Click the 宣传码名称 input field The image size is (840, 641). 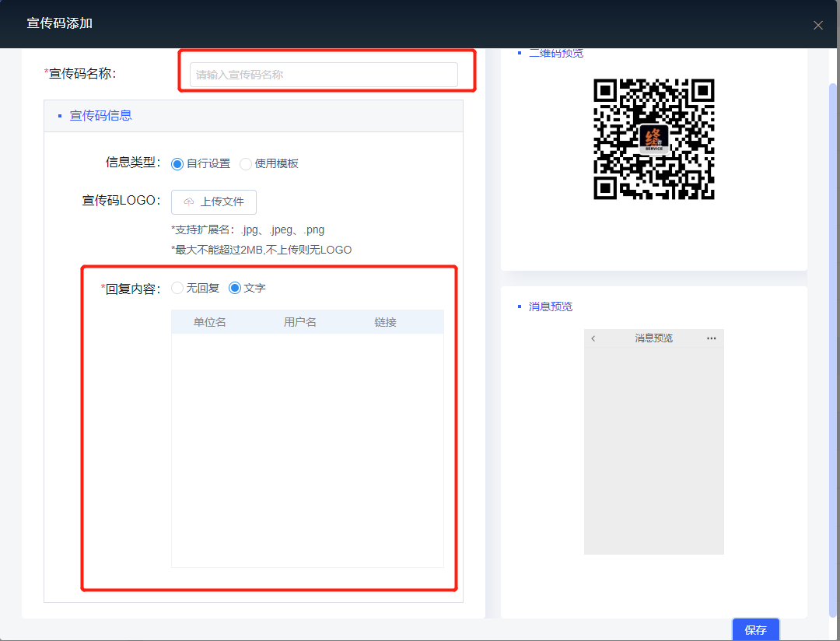pos(324,75)
